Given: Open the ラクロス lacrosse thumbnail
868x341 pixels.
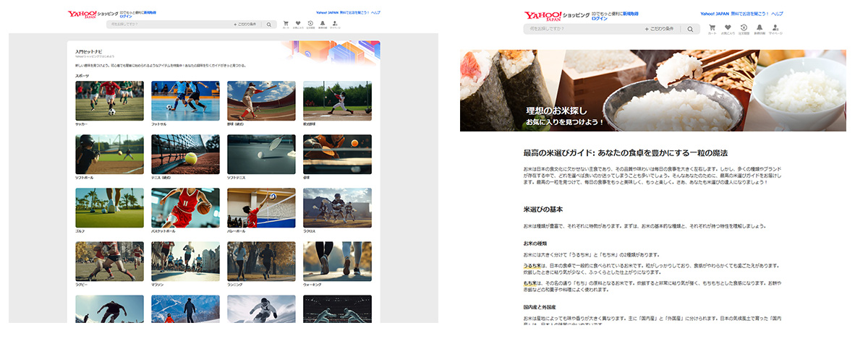Looking at the screenshot, I should (x=337, y=207).
